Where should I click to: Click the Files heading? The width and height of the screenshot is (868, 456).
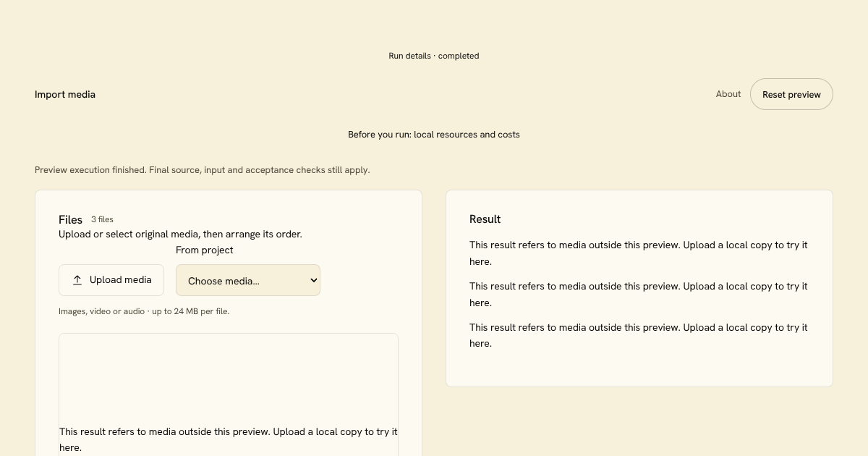point(71,219)
